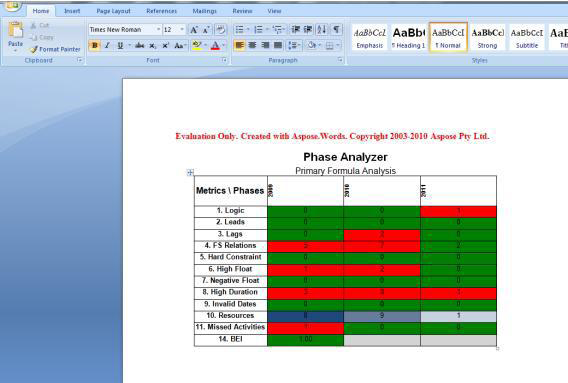Open underline style dropdown arrow

click(129, 46)
